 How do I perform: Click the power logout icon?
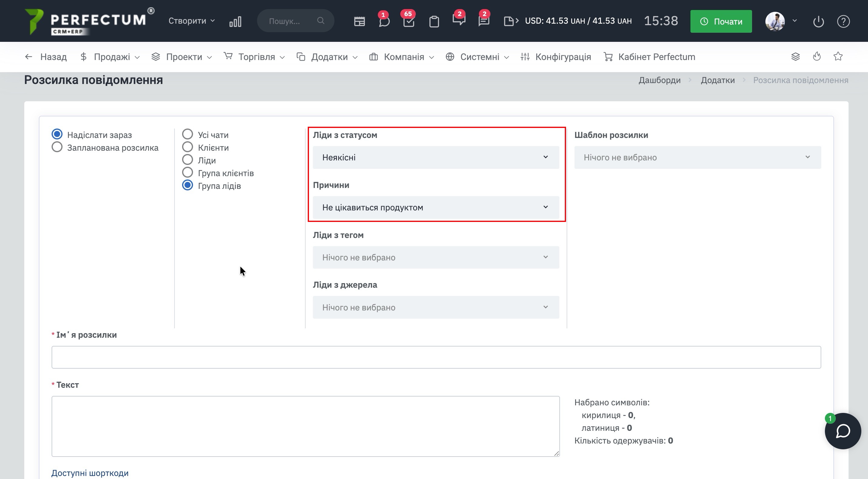(819, 22)
